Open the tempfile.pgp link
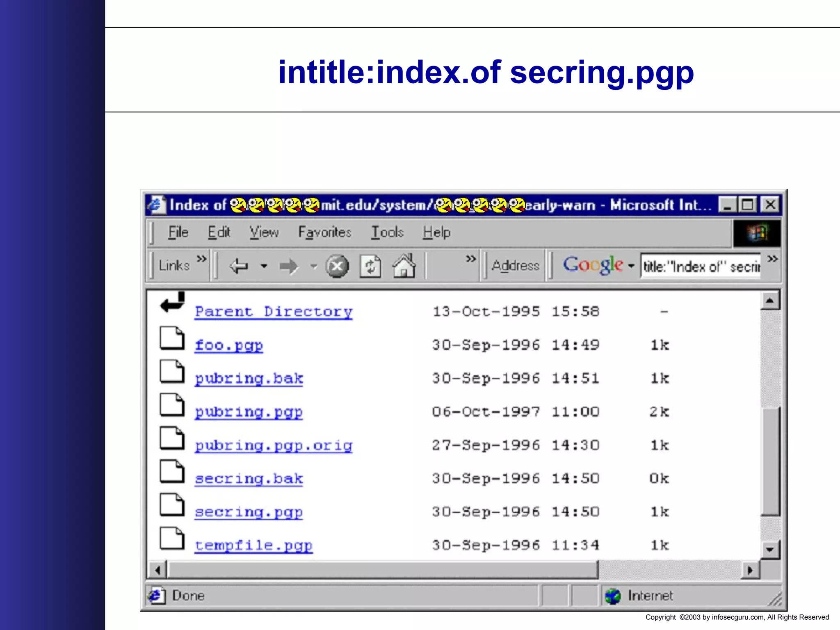Image resolution: width=840 pixels, height=630 pixels. [x=253, y=546]
